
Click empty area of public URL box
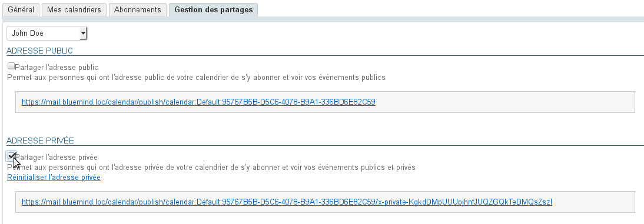click(x=505, y=102)
